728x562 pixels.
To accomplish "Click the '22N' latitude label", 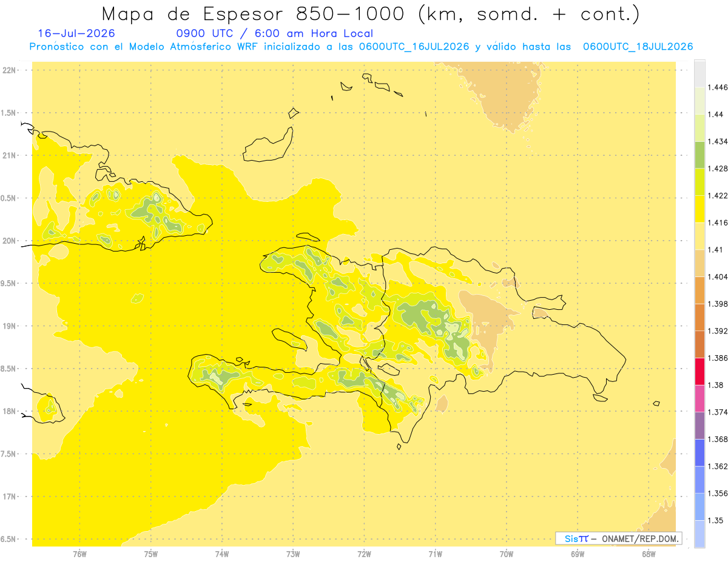I will pos(9,70).
